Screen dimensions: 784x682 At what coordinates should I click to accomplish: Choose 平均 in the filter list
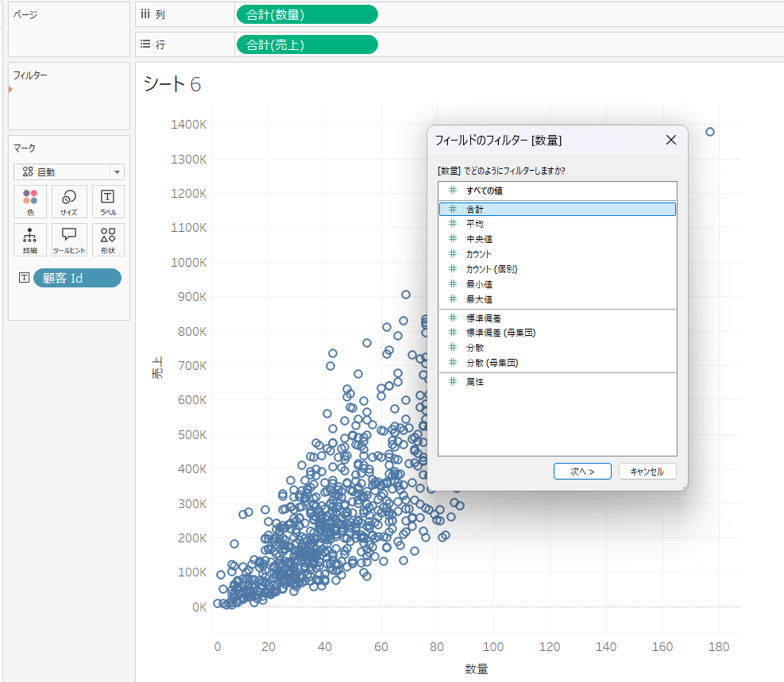click(x=558, y=224)
